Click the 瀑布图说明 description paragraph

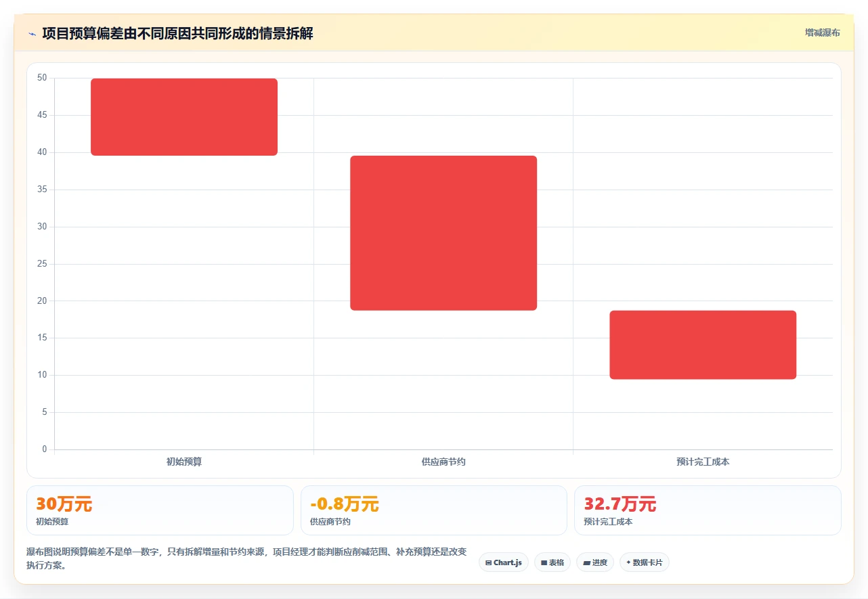tap(246, 558)
